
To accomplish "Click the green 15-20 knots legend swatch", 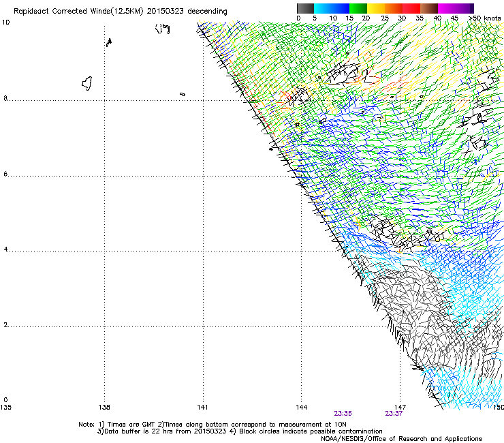I will [x=358, y=8].
